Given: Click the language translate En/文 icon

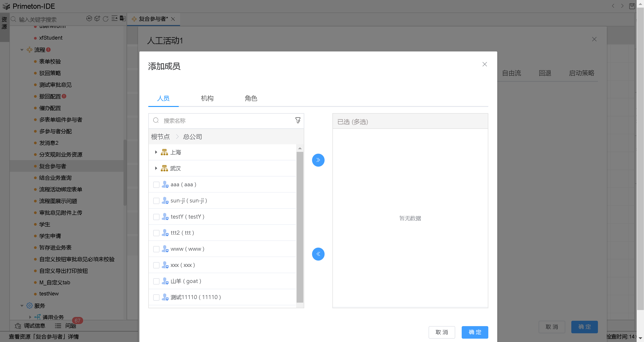Looking at the screenshot, I should pos(123,19).
